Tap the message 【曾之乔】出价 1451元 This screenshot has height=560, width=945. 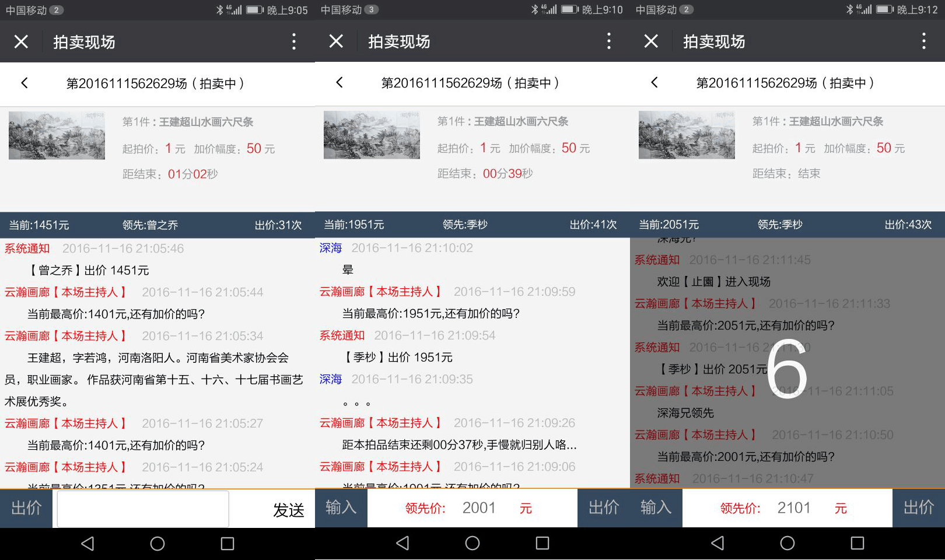89,271
